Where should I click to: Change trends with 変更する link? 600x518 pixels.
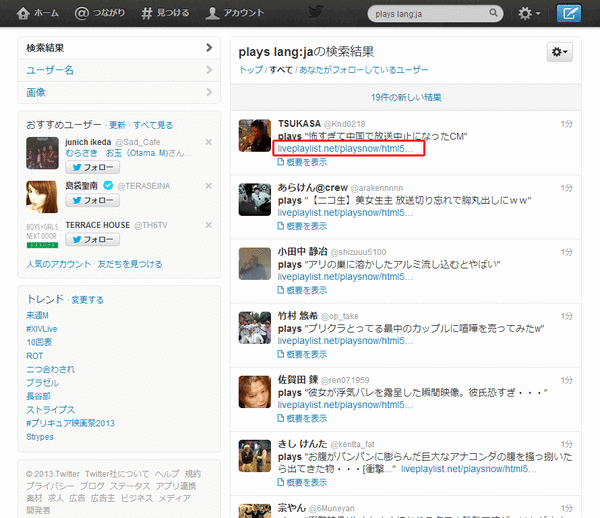pyautogui.click(x=87, y=300)
